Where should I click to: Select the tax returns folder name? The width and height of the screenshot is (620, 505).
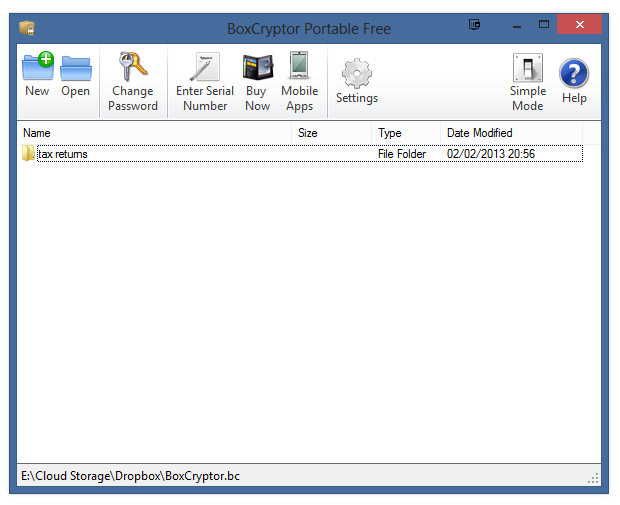(63, 154)
